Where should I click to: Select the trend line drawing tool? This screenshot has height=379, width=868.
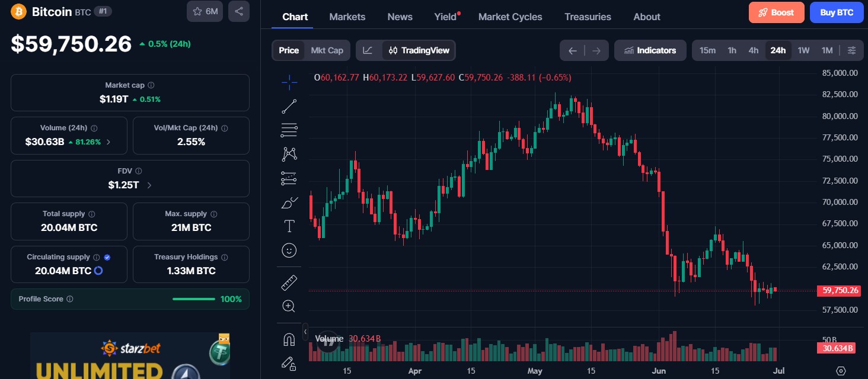(289, 107)
